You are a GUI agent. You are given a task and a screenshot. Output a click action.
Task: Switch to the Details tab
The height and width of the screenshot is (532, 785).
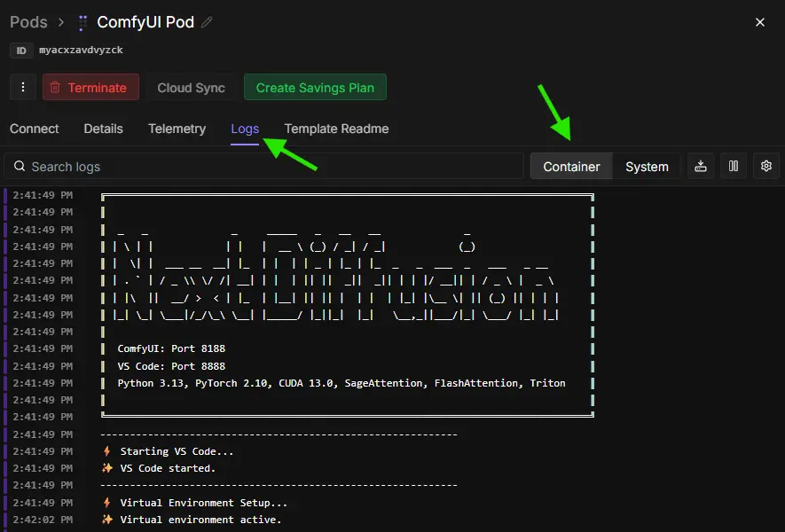[x=103, y=129]
